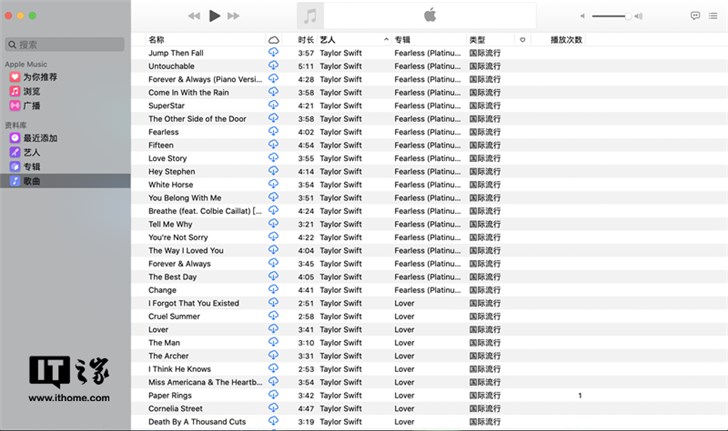728x431 pixels.
Task: Select the song The Way I Loved You
Action: click(x=186, y=250)
